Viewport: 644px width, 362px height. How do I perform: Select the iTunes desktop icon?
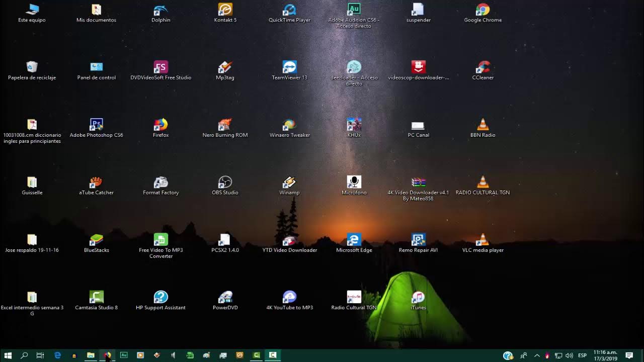point(418,300)
